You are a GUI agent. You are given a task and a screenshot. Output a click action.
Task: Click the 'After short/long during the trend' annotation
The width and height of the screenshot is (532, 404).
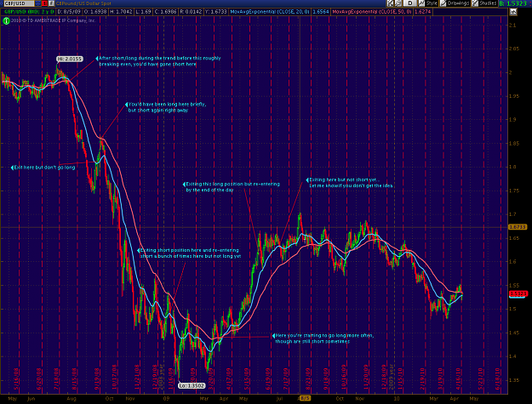click(x=158, y=61)
